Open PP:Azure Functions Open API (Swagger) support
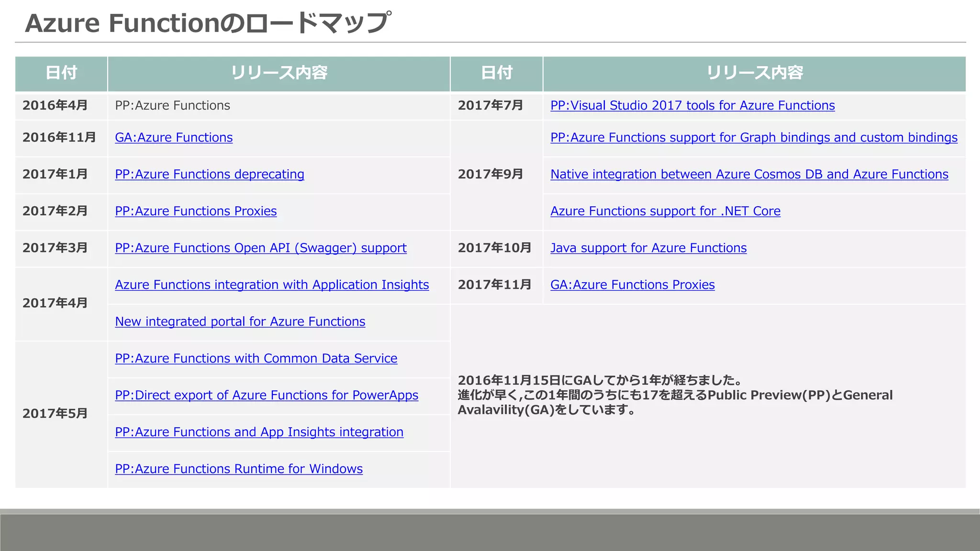 [261, 248]
